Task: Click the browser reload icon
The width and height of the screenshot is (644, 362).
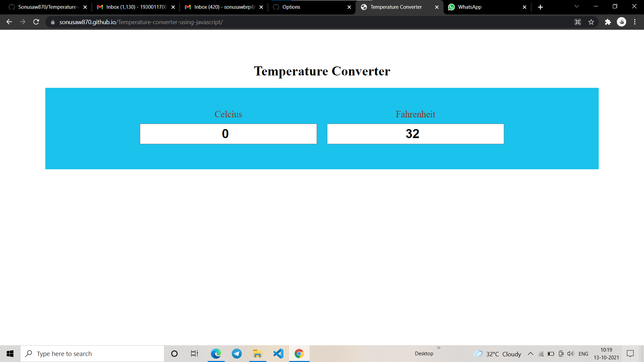Action: coord(36,22)
